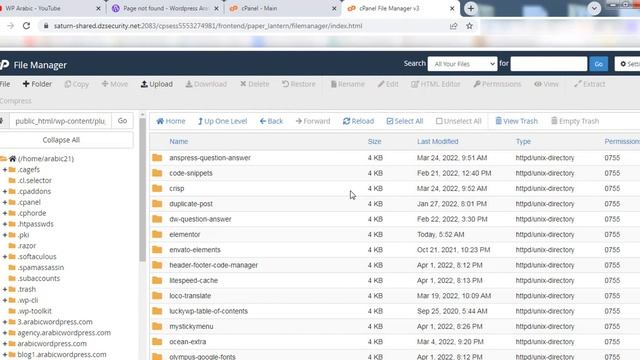
Task: Expand the .softaculous tree folder
Action: (x=5, y=256)
